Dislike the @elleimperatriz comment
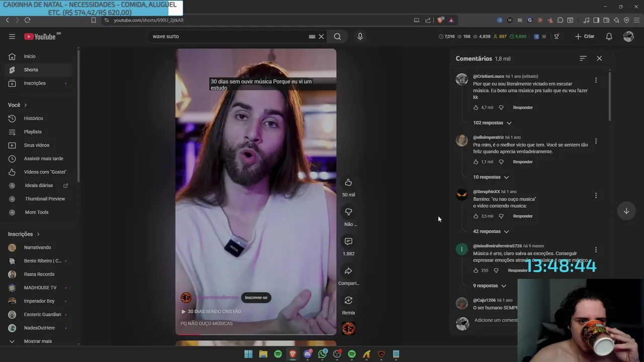The width and height of the screenshot is (644, 362). pos(501,162)
